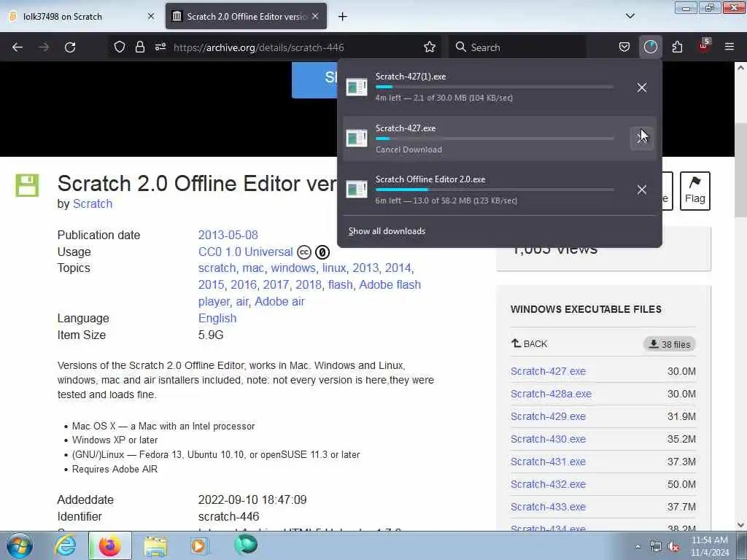The height and width of the screenshot is (560, 747).
Task: Toggle the downloads progress toolbar button
Action: [x=650, y=47]
